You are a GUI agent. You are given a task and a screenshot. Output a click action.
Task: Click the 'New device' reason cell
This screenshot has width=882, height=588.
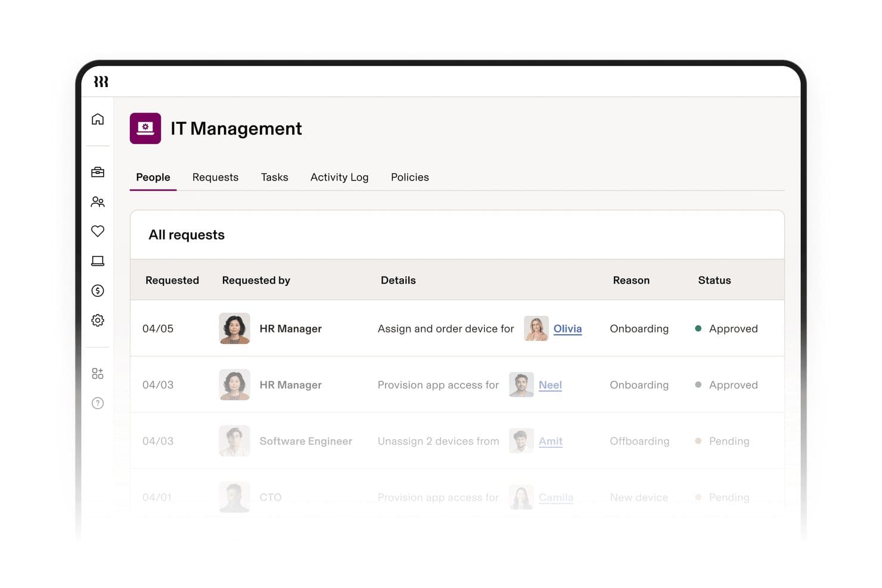pos(639,497)
